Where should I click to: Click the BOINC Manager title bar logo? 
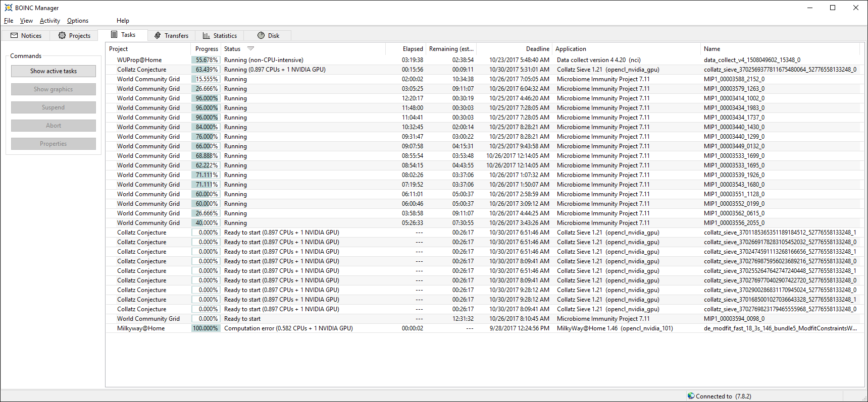(8, 8)
